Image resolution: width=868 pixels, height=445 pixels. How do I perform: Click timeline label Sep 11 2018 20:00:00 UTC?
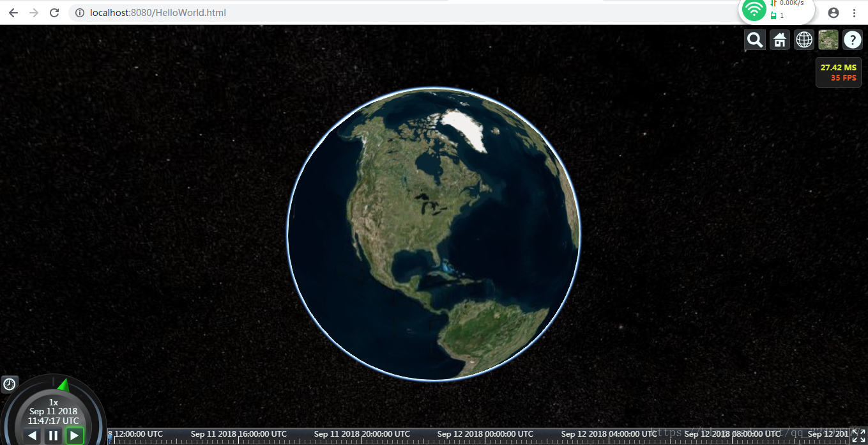[x=362, y=433]
